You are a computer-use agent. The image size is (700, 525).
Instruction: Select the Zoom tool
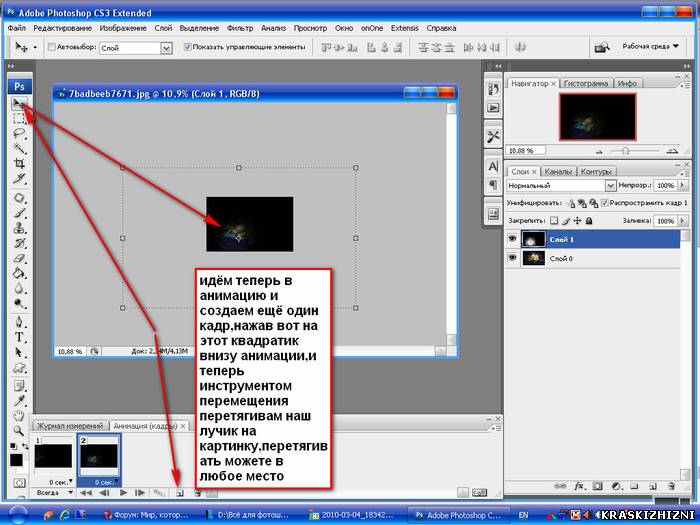(x=19, y=431)
